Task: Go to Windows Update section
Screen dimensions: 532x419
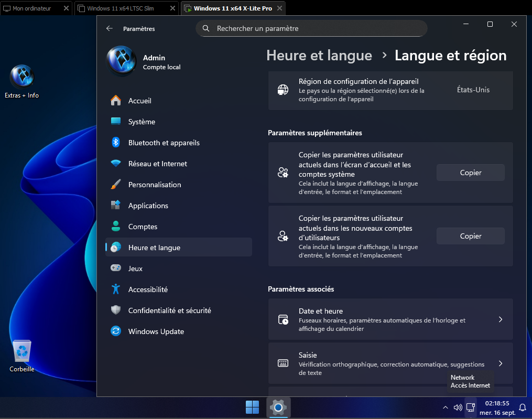Action: (x=178, y=331)
